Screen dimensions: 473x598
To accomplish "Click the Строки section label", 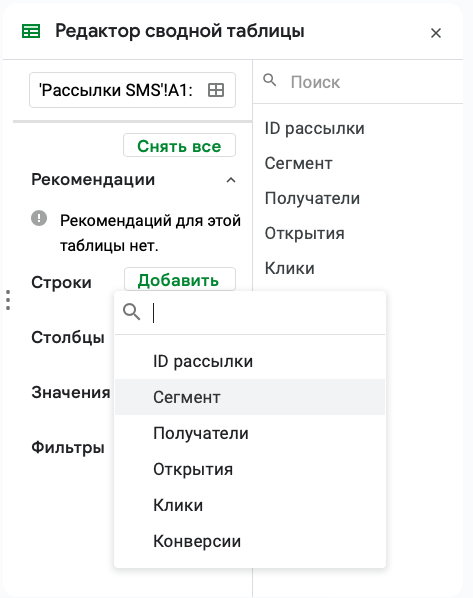I will pyautogui.click(x=61, y=283).
